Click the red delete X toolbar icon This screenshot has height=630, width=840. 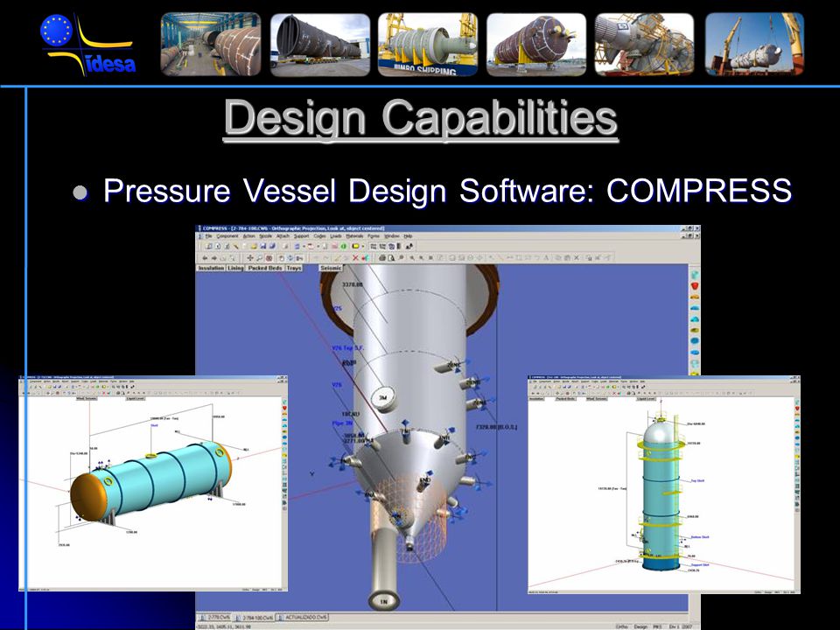[x=355, y=258]
